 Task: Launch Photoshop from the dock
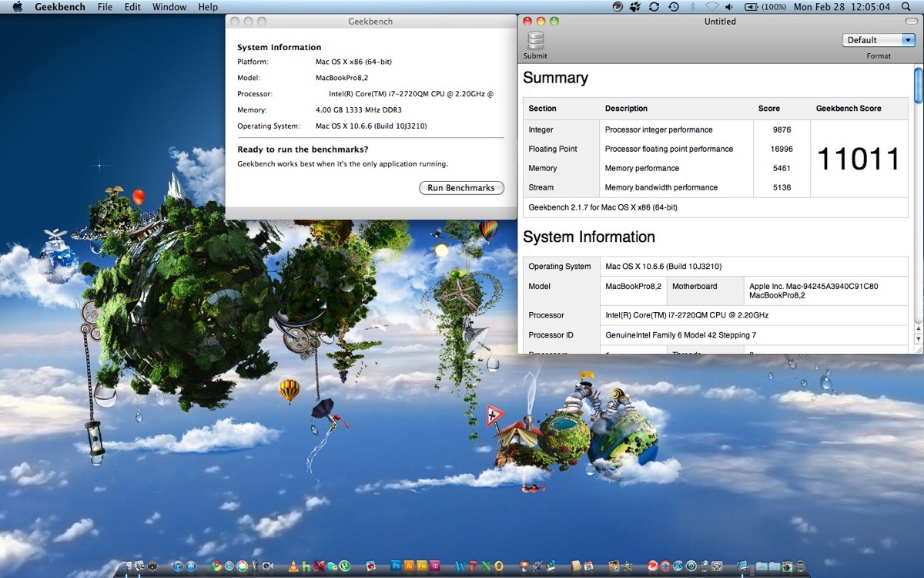pyautogui.click(x=397, y=566)
